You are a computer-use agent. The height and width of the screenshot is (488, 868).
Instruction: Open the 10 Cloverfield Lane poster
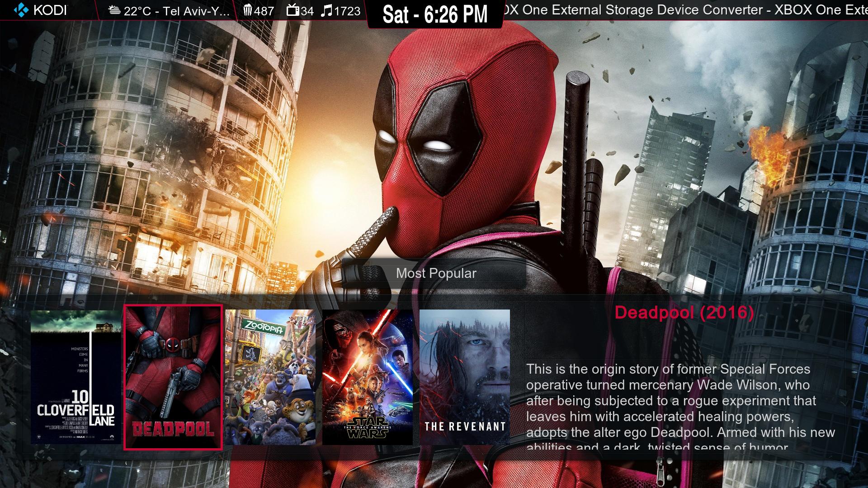76,377
